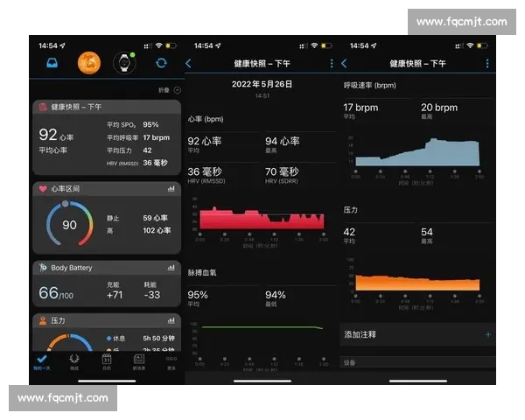Tap the 脉搏血氧 section heading
This screenshot has height=420, width=525.
202,273
